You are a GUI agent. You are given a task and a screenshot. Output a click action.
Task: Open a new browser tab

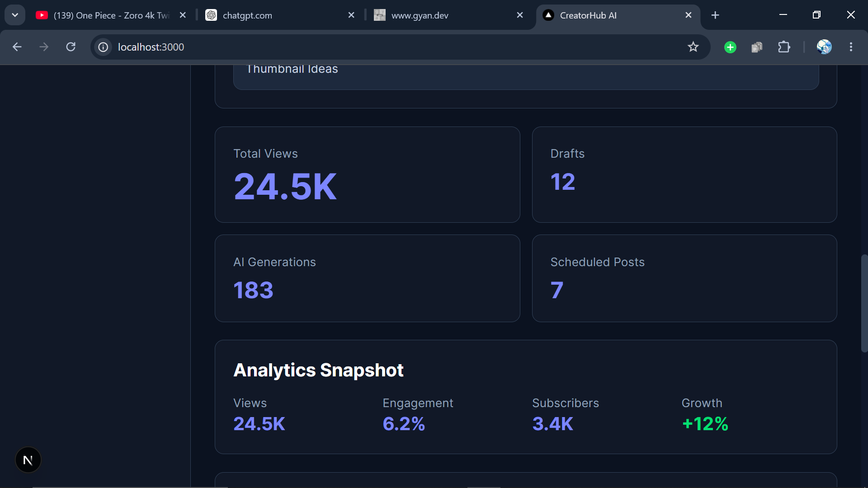(x=715, y=15)
